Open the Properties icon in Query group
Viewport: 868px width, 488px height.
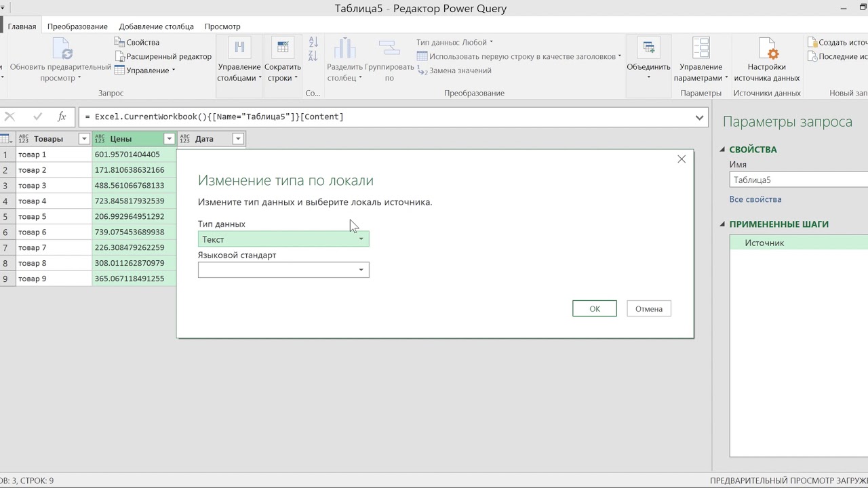pos(119,42)
